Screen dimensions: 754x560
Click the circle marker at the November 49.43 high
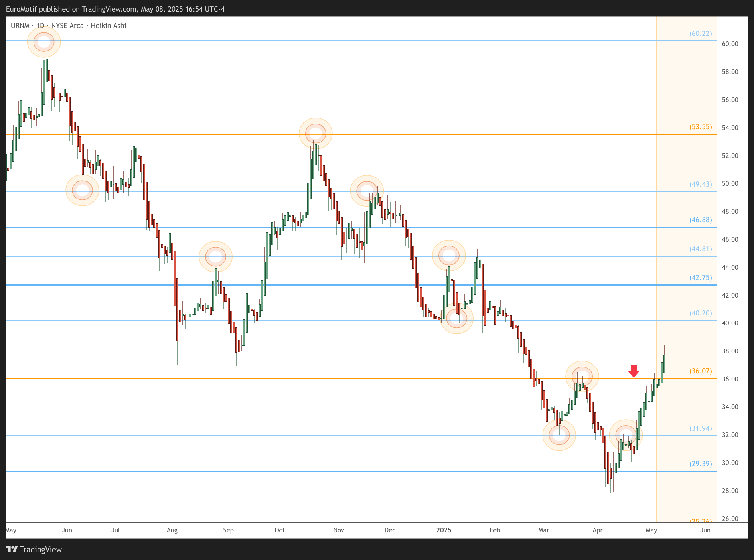point(367,191)
